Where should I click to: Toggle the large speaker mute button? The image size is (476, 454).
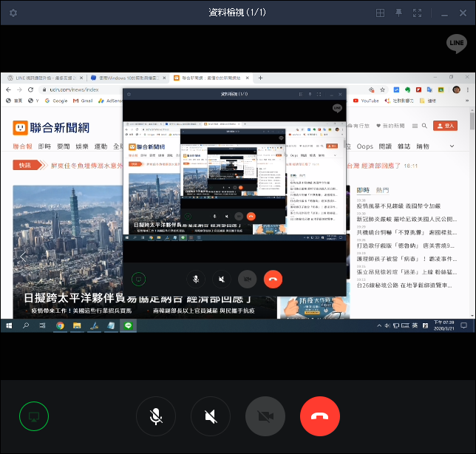(x=211, y=416)
